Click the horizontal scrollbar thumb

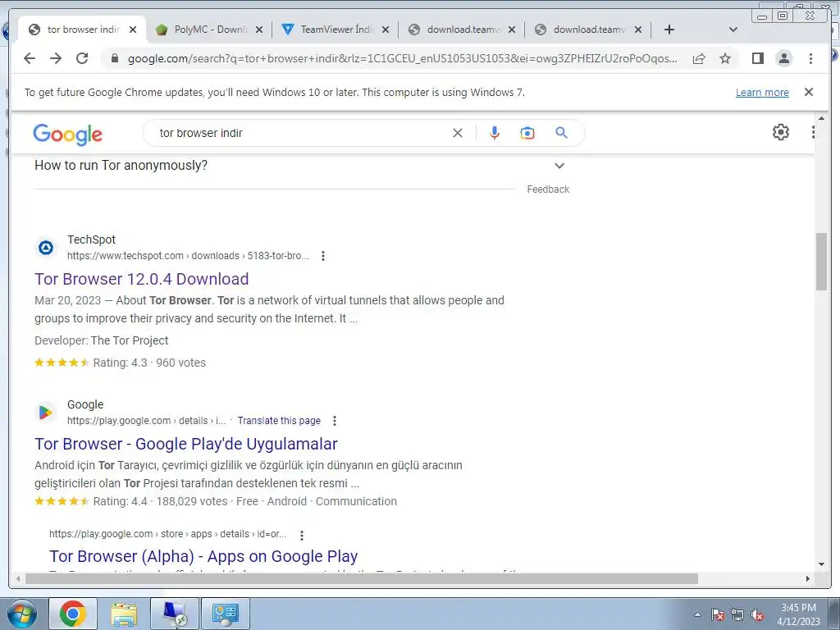click(362, 578)
